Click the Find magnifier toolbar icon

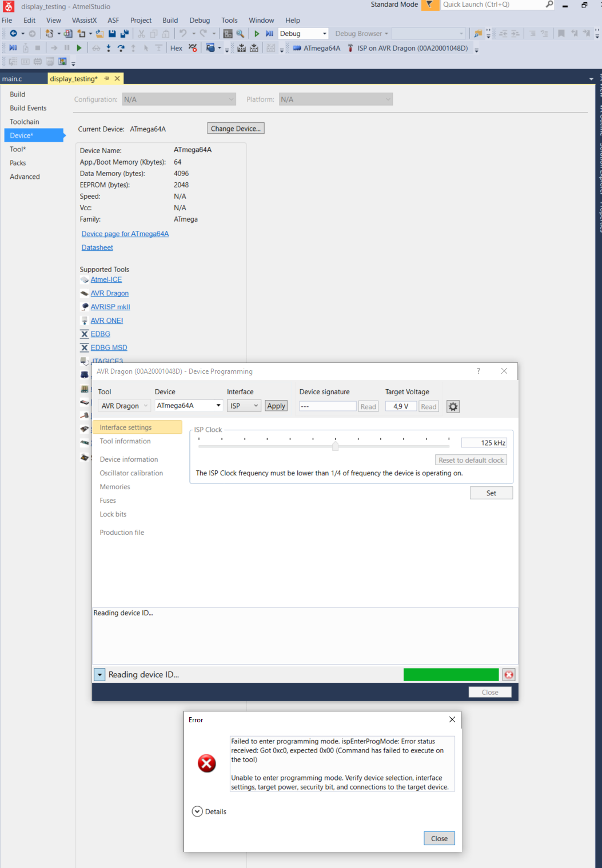(x=240, y=34)
